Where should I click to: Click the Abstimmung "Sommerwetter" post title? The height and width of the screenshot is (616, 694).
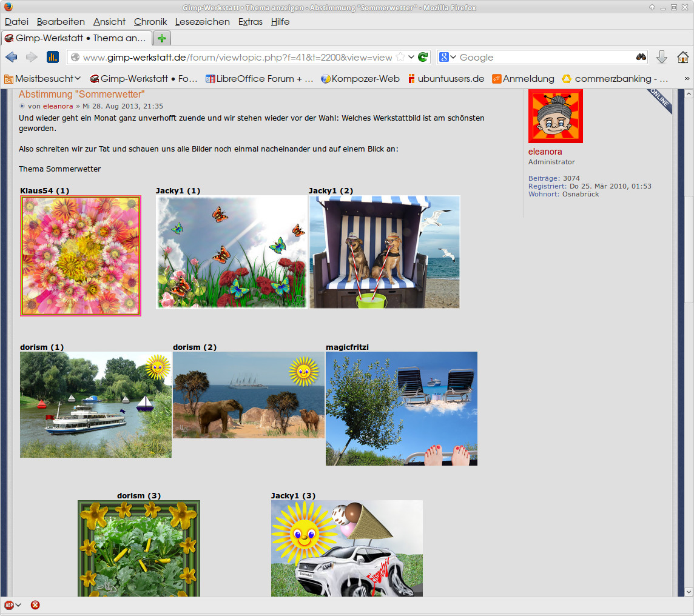pos(82,95)
